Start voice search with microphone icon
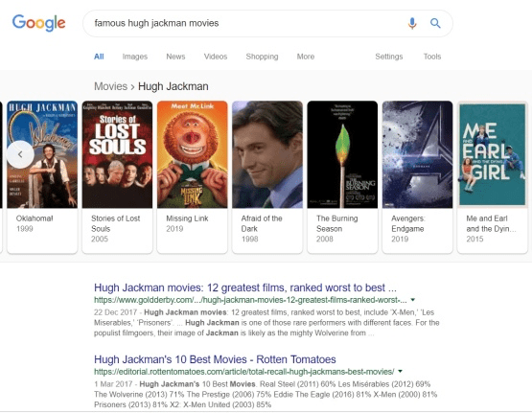This screenshot has width=532, height=413. [412, 23]
